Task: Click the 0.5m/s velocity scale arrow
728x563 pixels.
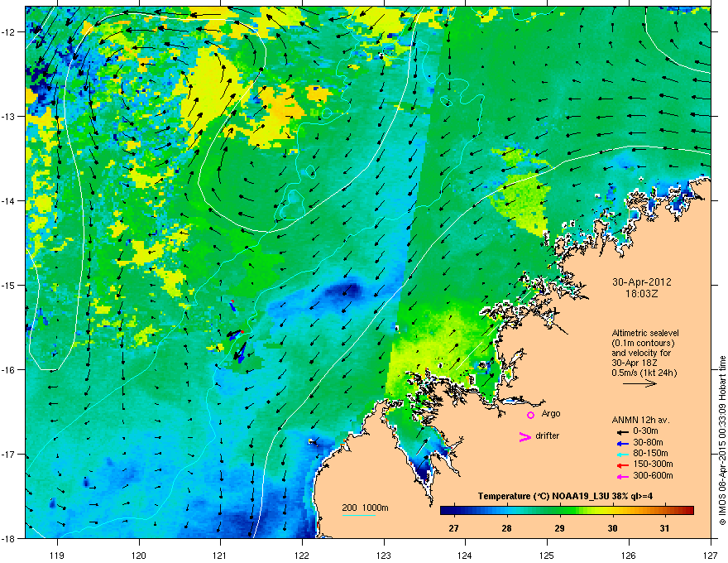Action: (x=639, y=383)
